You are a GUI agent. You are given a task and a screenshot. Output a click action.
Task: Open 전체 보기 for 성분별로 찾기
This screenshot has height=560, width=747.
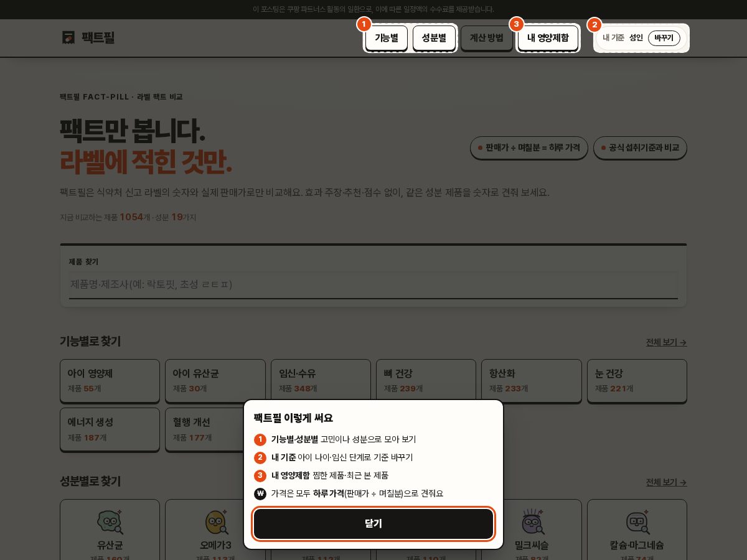point(666,482)
